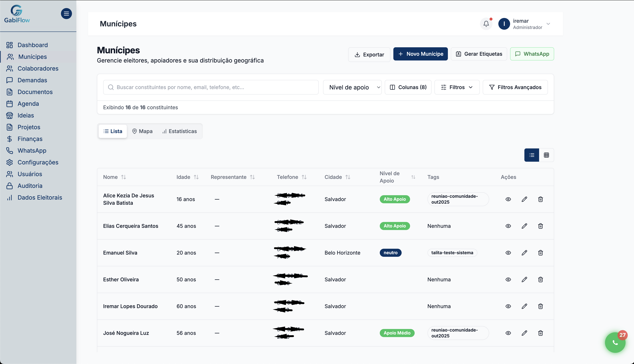Click the notification bell icon
Screen dimensions: 634x364
(x=486, y=24)
